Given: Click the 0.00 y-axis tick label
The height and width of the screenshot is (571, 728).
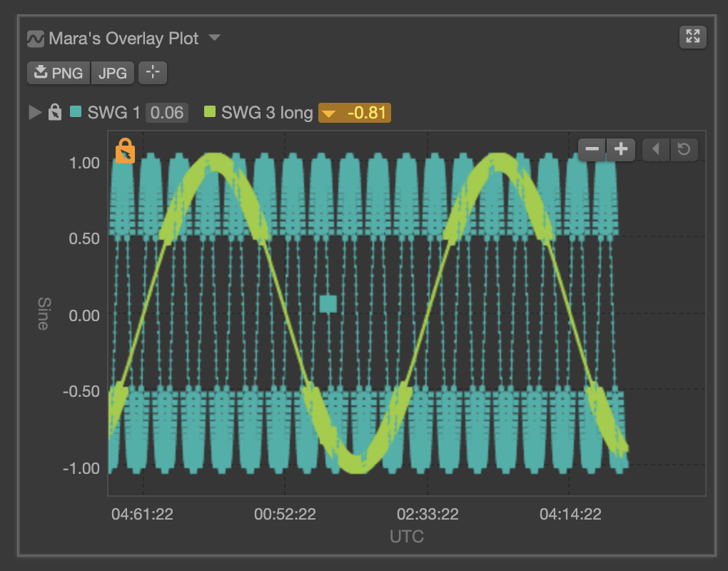Looking at the screenshot, I should 84,315.
